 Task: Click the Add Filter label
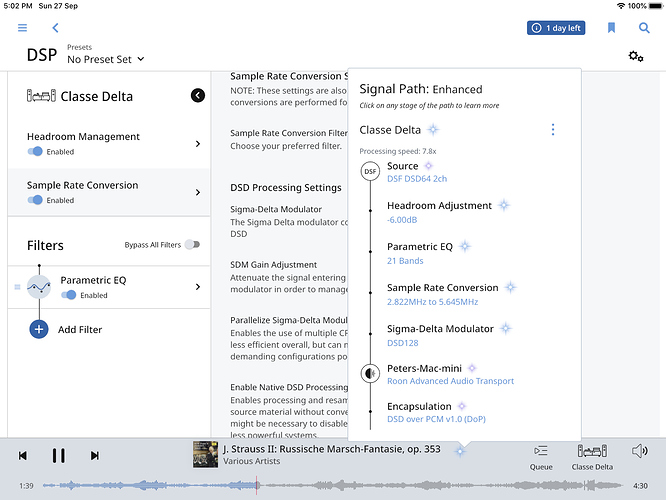80,330
